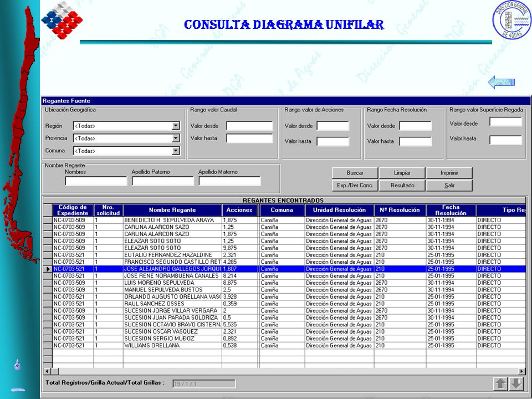Viewport: 532px width, 399px height.
Task: Click the horizontal scrollbar left arrow
Action: coord(47,371)
